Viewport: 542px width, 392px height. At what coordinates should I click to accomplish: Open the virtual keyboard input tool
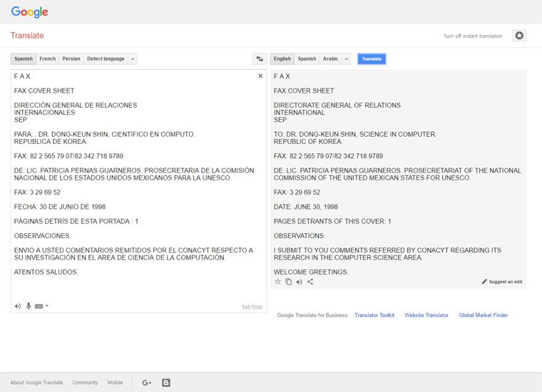[39, 306]
